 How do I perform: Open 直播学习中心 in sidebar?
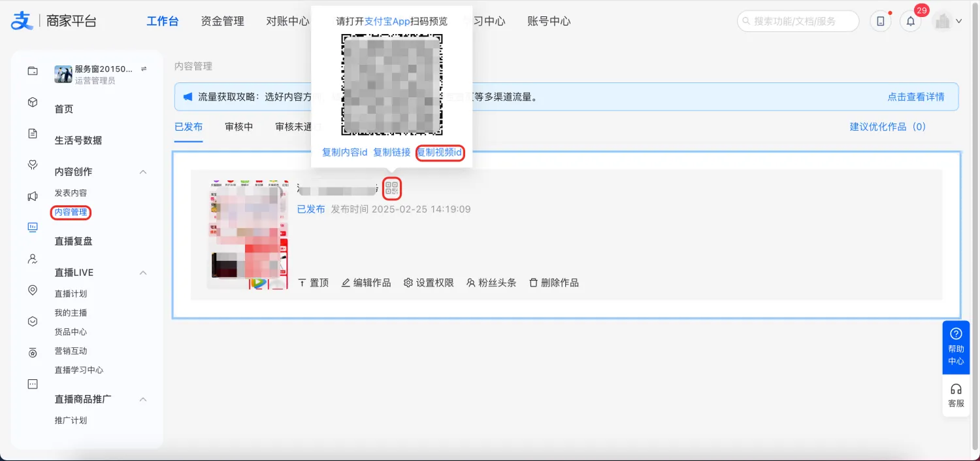(79, 370)
